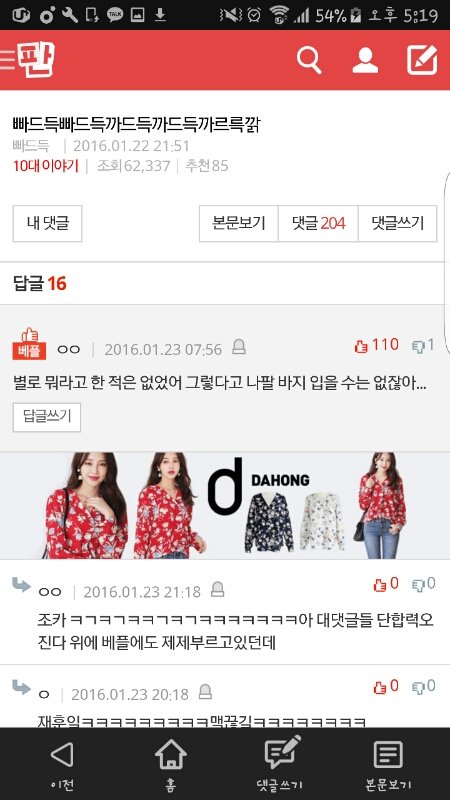Open the hamburger menu beside Pann logo
The height and width of the screenshot is (800, 450).
tap(7, 60)
